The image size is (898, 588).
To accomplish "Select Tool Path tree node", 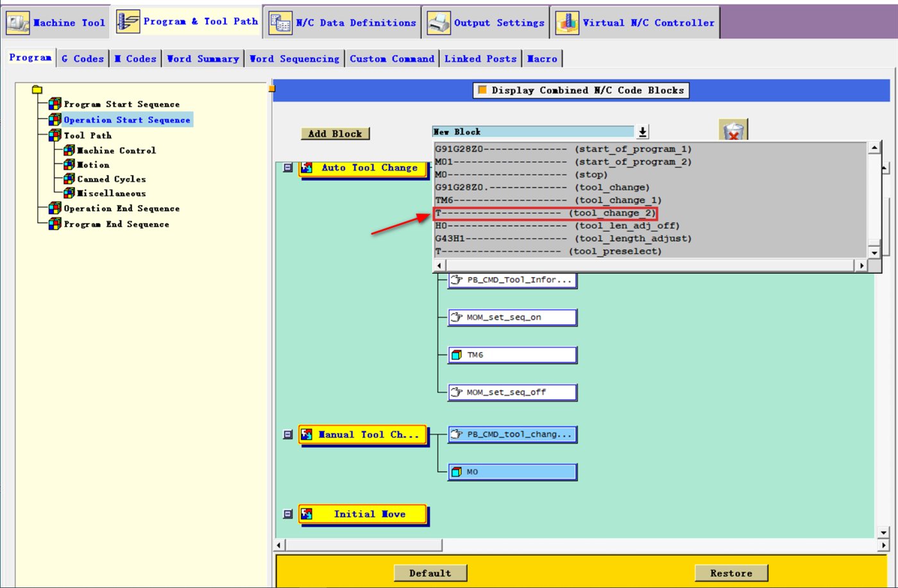I will [87, 135].
